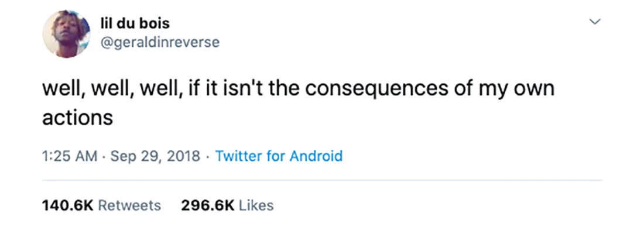View the 140.6K retweet count number
Viewport: 644px width, 227px height.
click(68, 205)
